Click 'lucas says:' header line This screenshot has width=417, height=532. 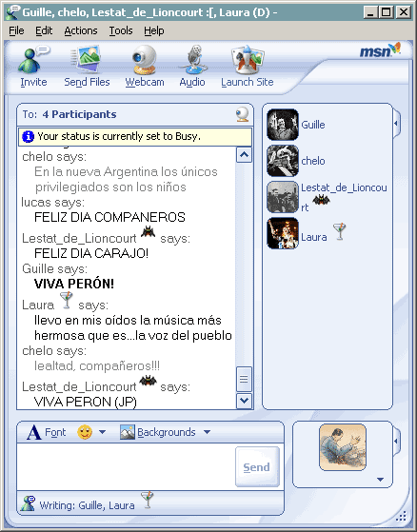click(53, 202)
